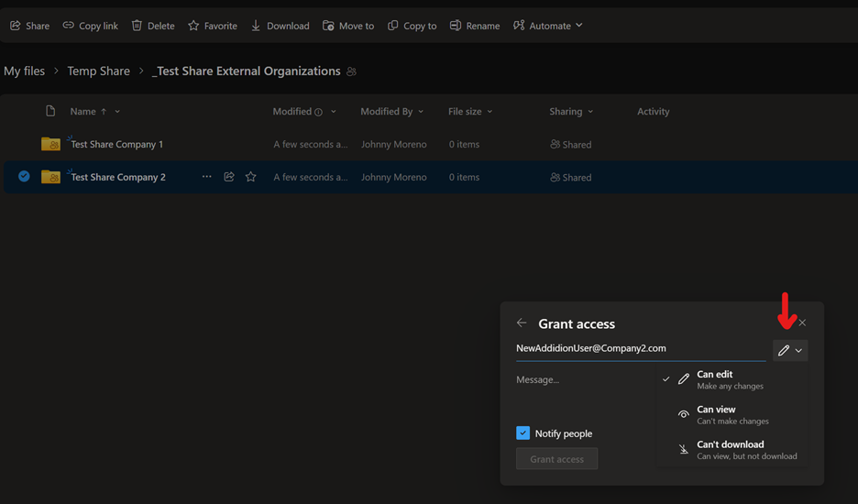Viewport: 858px width, 504px height.
Task: Close the Grant access panel
Action: tap(802, 323)
